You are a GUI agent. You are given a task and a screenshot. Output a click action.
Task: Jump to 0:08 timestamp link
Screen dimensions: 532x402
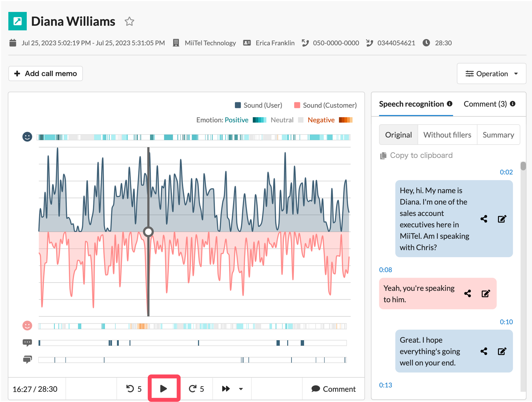pos(385,270)
